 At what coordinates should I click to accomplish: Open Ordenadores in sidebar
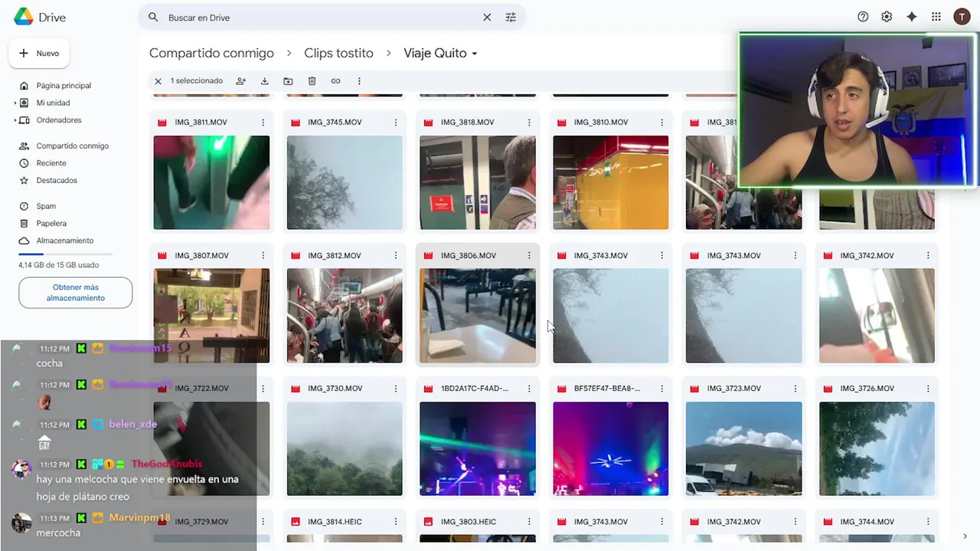[x=59, y=120]
